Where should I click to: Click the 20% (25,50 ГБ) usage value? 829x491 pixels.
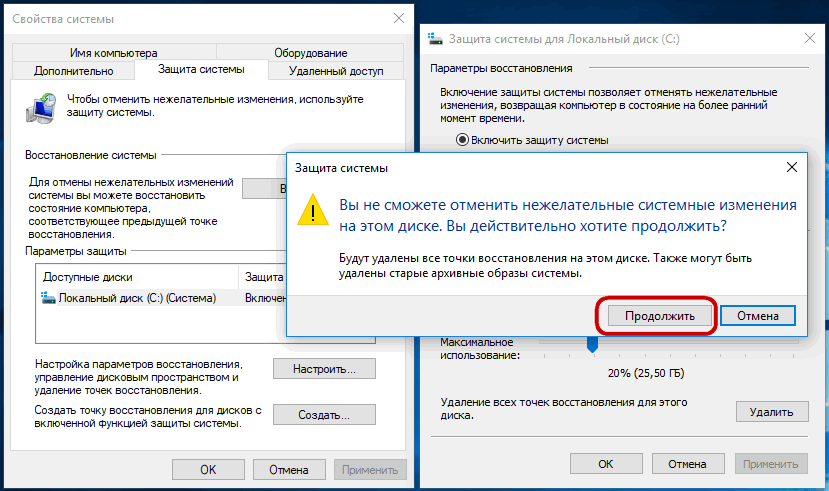(646, 373)
